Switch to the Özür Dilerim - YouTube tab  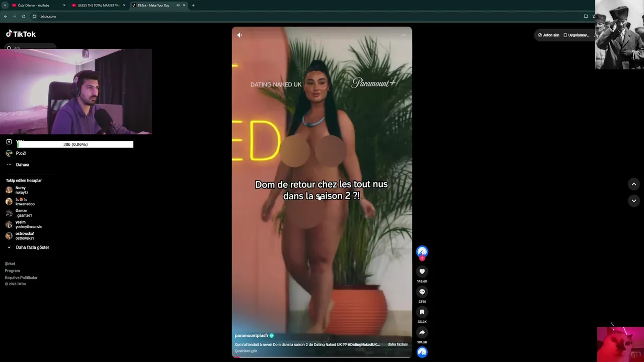click(x=38, y=6)
